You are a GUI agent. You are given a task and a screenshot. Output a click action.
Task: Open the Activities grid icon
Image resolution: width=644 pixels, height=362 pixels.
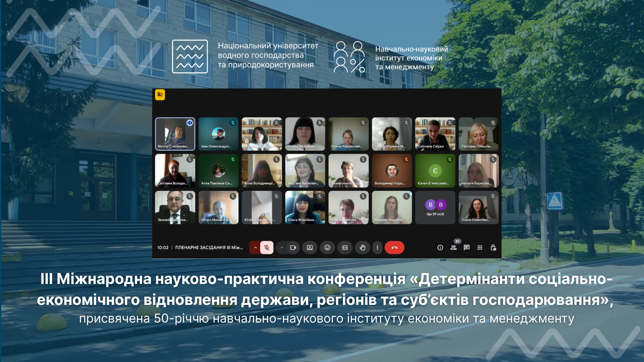pos(480,248)
